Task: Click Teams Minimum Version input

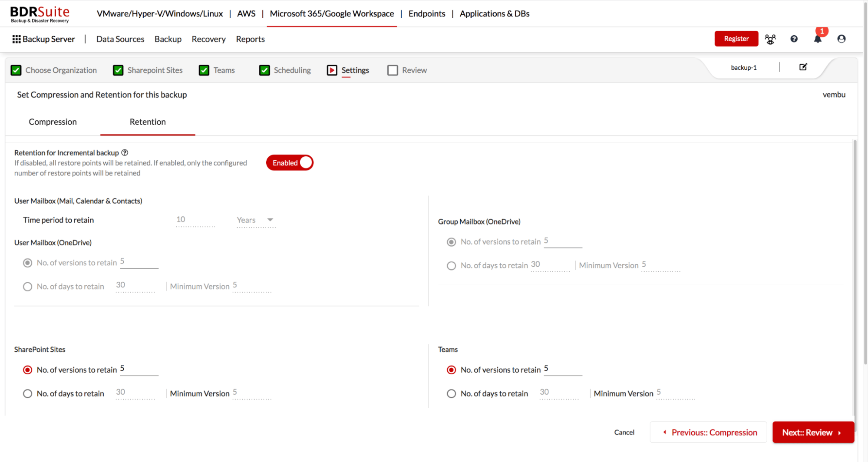Action: tap(676, 393)
